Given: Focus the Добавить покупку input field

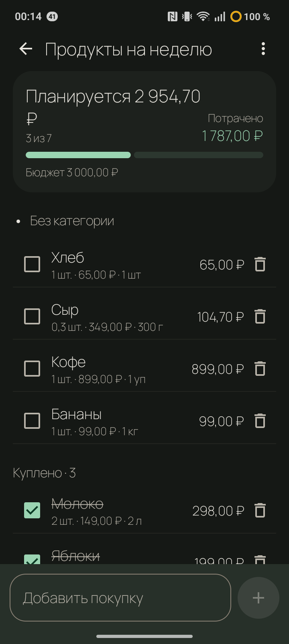Looking at the screenshot, I should [x=120, y=598].
